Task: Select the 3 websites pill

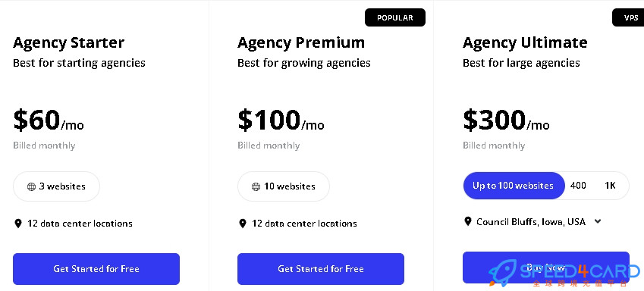Action: tap(56, 186)
